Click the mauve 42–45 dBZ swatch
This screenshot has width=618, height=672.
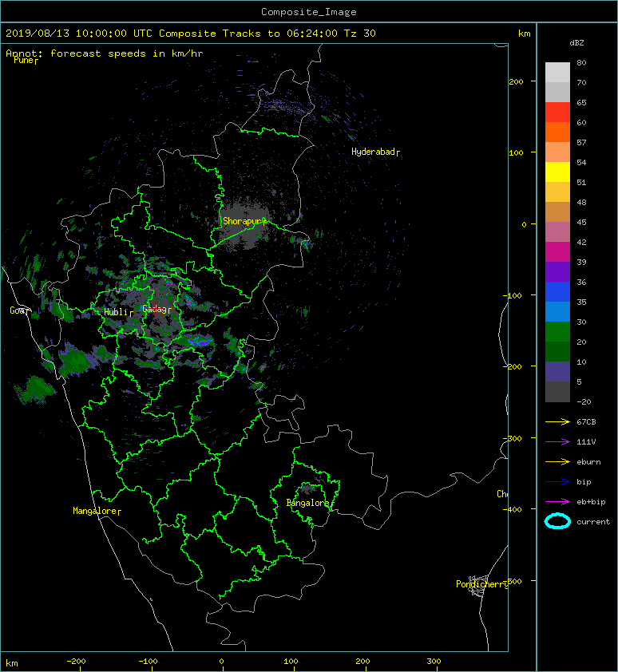coord(557,231)
